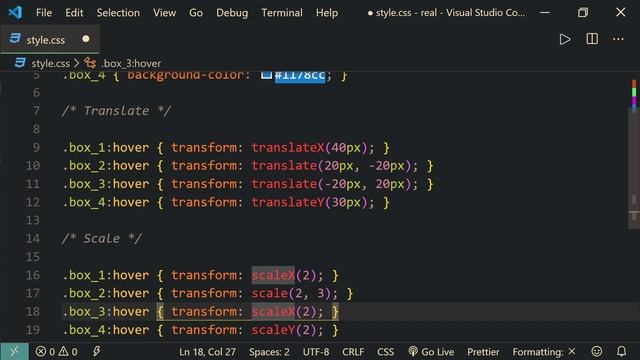This screenshot has height=360, width=640.
Task: Restore down the VS Code window
Action: (583, 13)
